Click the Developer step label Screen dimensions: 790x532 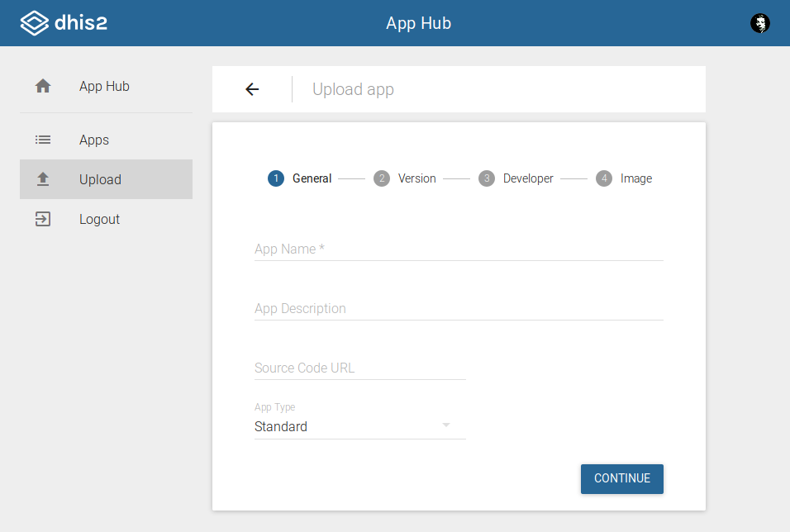pos(528,178)
